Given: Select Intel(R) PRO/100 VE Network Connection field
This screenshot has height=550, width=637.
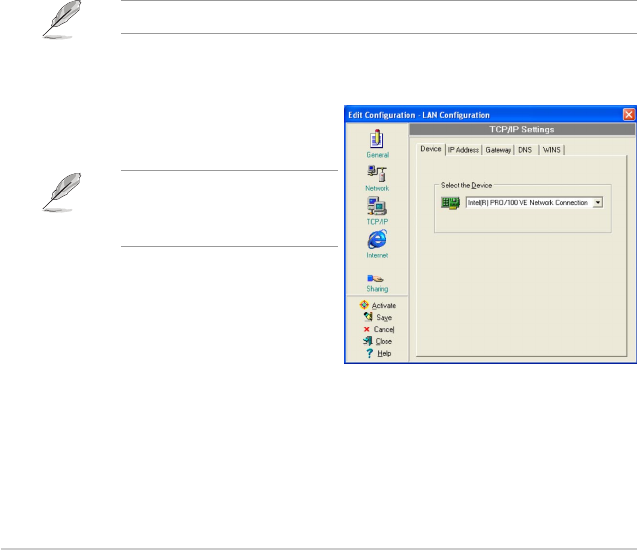Looking at the screenshot, I should pyautogui.click(x=534, y=202).
